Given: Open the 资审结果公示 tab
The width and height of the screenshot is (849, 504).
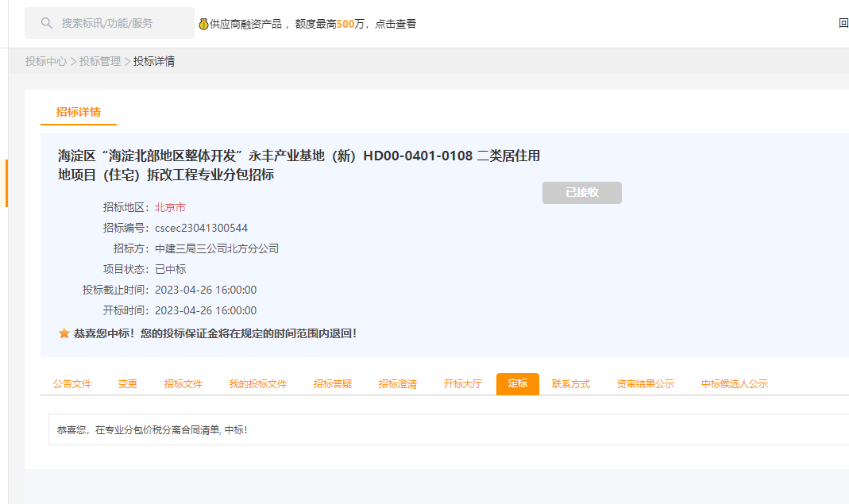Looking at the screenshot, I should pos(646,384).
